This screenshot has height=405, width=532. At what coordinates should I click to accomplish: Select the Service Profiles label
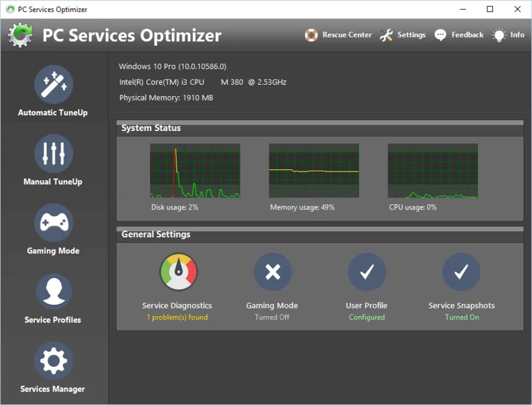(x=53, y=320)
